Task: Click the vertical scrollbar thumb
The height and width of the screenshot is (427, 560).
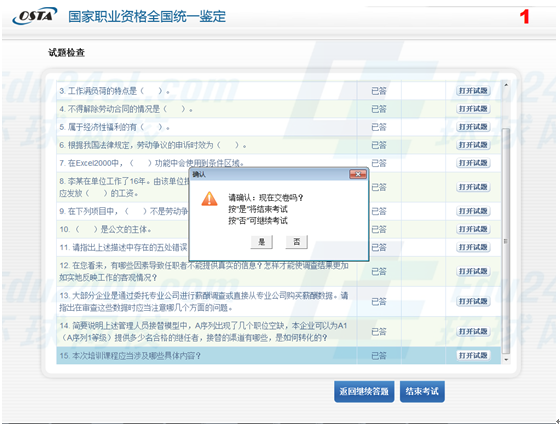Action: [506, 241]
